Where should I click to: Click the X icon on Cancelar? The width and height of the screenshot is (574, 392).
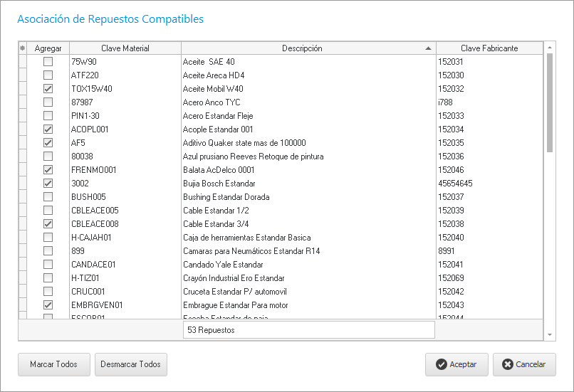[507, 364]
